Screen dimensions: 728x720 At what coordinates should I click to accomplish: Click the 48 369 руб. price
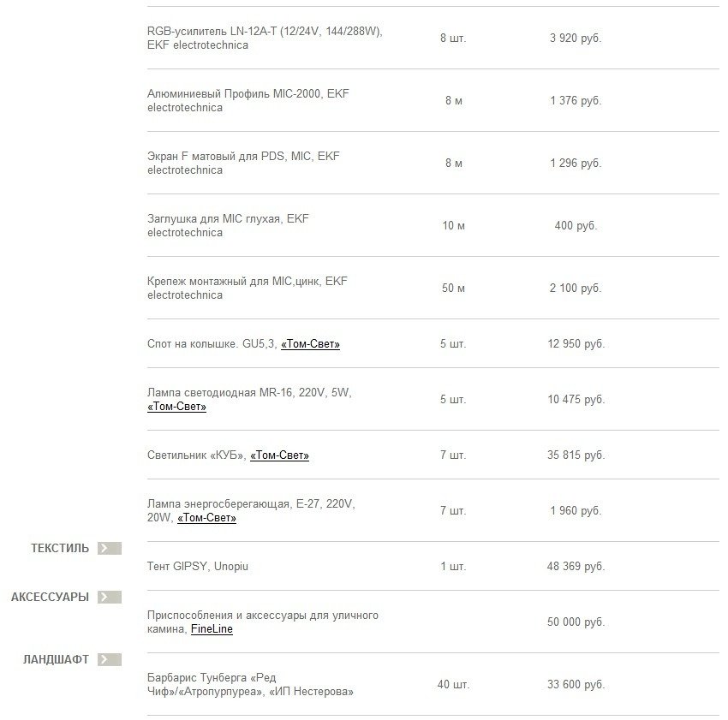576,567
